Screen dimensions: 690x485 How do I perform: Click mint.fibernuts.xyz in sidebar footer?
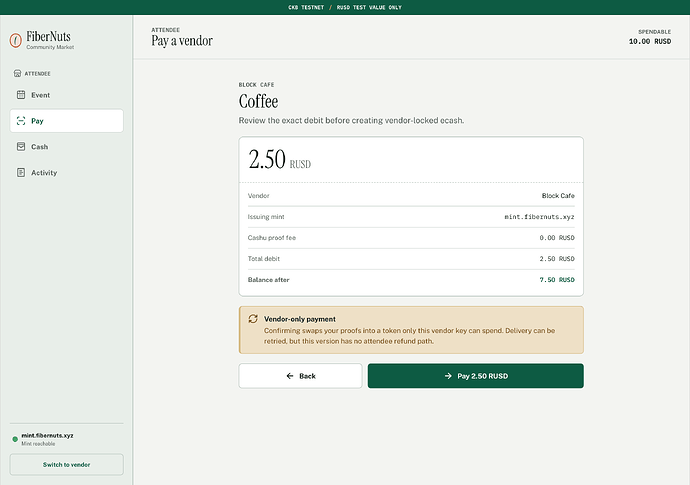point(48,436)
